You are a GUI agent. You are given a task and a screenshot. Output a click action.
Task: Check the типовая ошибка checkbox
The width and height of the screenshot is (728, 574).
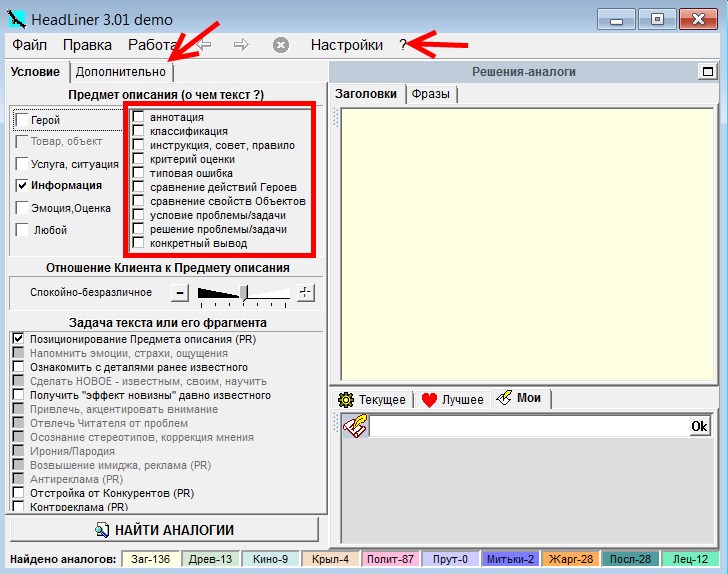coord(138,172)
